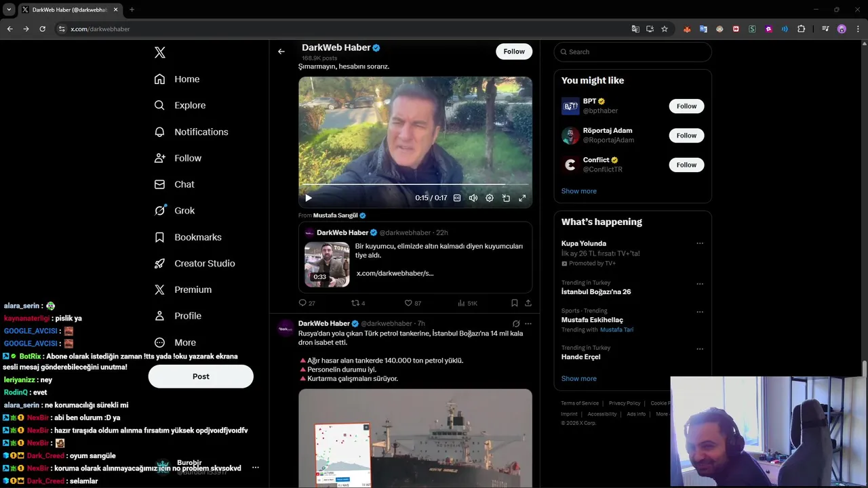Click the Search input field
The width and height of the screenshot is (868, 488).
coord(633,52)
